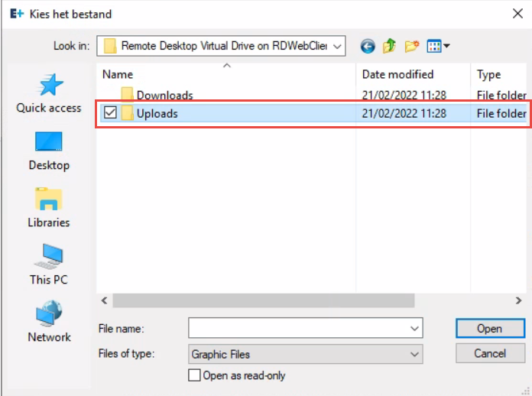Sort by Date modified column header

click(397, 74)
